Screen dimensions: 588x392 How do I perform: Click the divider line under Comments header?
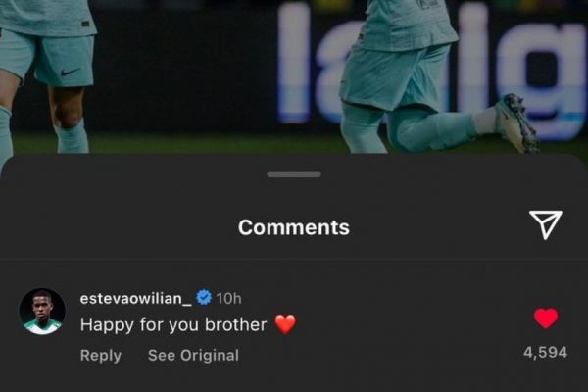coord(294,259)
